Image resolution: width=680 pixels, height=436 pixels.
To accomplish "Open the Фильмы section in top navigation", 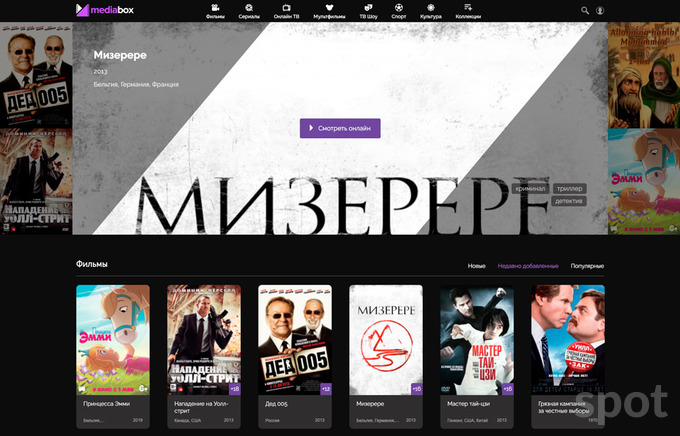I will pyautogui.click(x=215, y=11).
